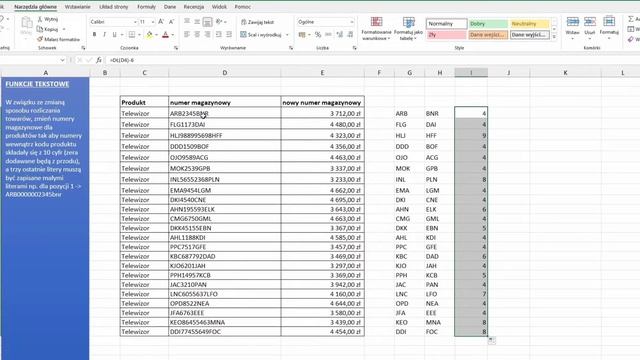Apply the Zły cell style
Screen dimensions: 640x360
click(447, 35)
